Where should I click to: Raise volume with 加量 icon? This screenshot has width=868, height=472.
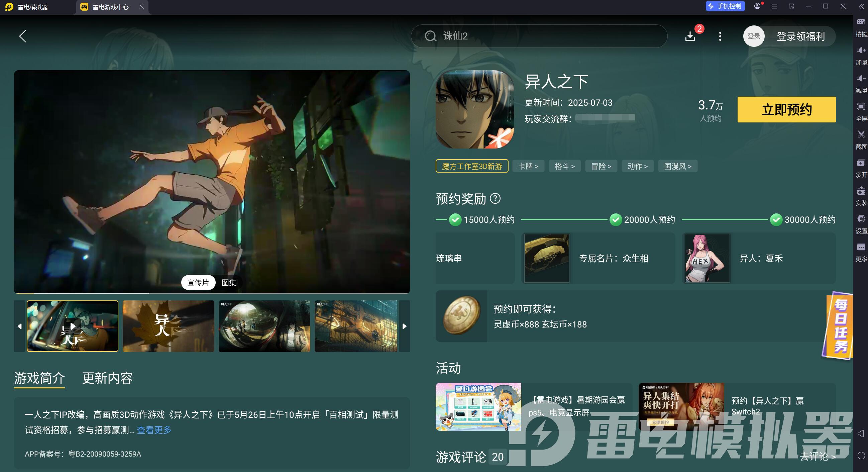[x=861, y=51]
